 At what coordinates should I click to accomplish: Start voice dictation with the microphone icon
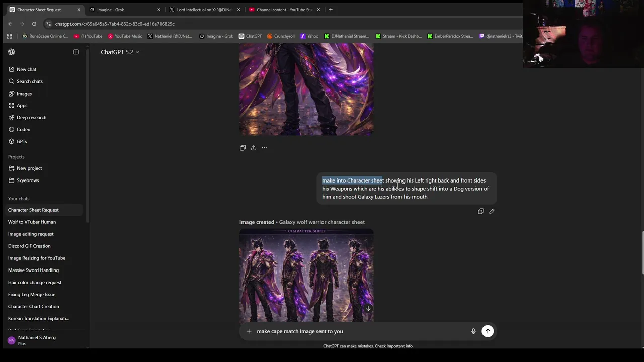pos(473,331)
